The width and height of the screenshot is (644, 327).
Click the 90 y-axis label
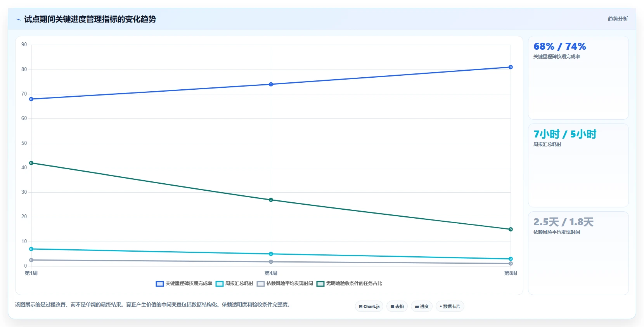[x=24, y=45]
